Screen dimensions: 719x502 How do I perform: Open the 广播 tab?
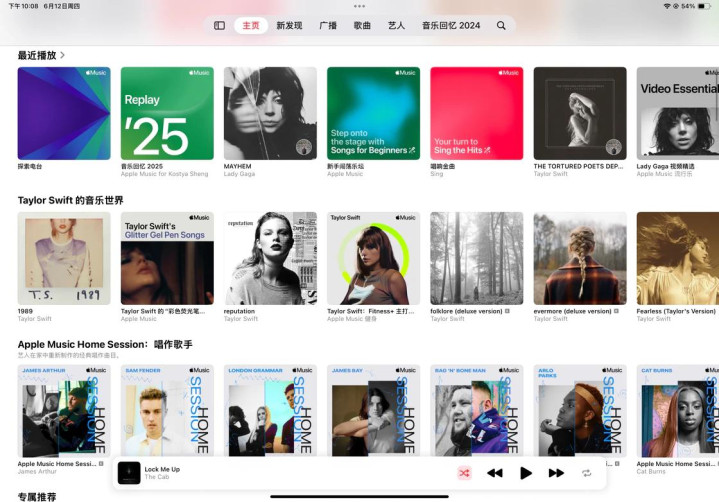[x=328, y=26]
